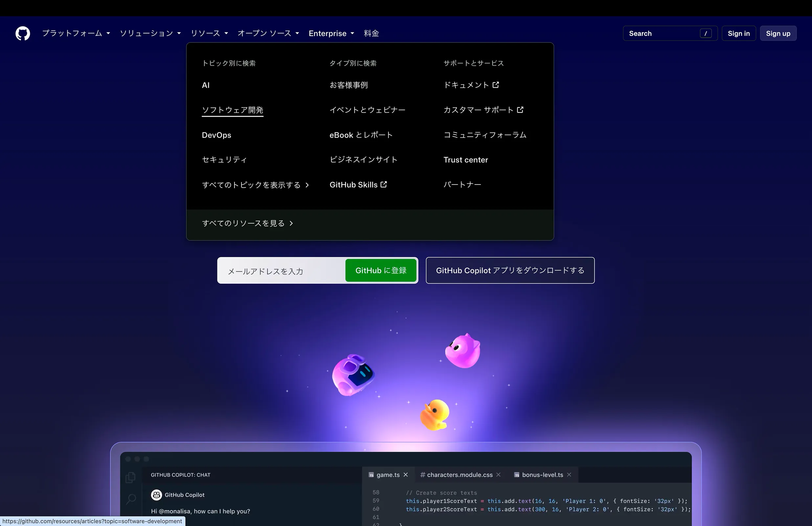Open カスタマー サポート link

pyautogui.click(x=484, y=110)
